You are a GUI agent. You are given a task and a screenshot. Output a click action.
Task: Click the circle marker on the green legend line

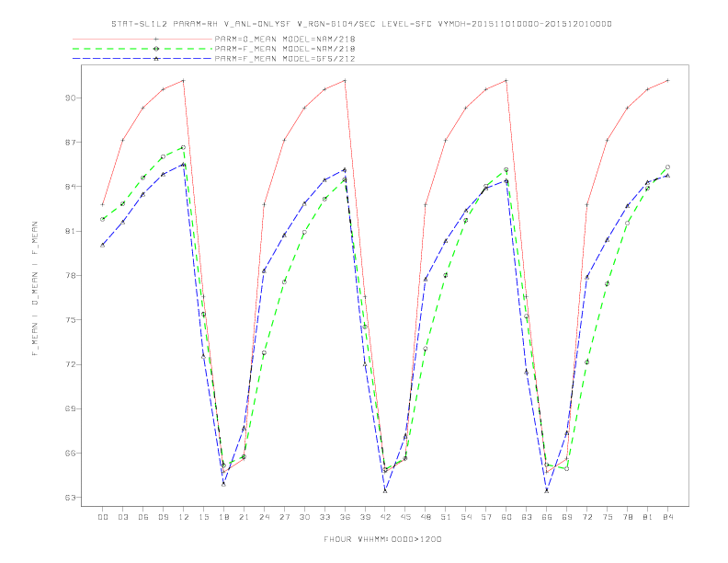point(156,49)
